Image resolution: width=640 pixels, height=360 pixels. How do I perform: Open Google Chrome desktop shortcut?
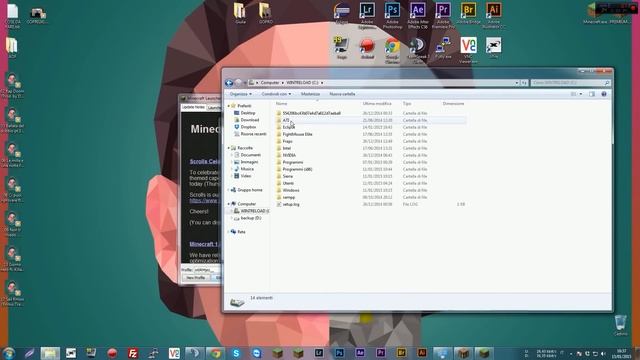pyautogui.click(x=392, y=51)
